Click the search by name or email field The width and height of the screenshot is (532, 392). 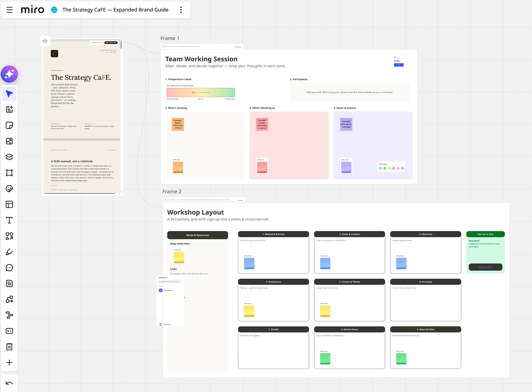(171, 282)
